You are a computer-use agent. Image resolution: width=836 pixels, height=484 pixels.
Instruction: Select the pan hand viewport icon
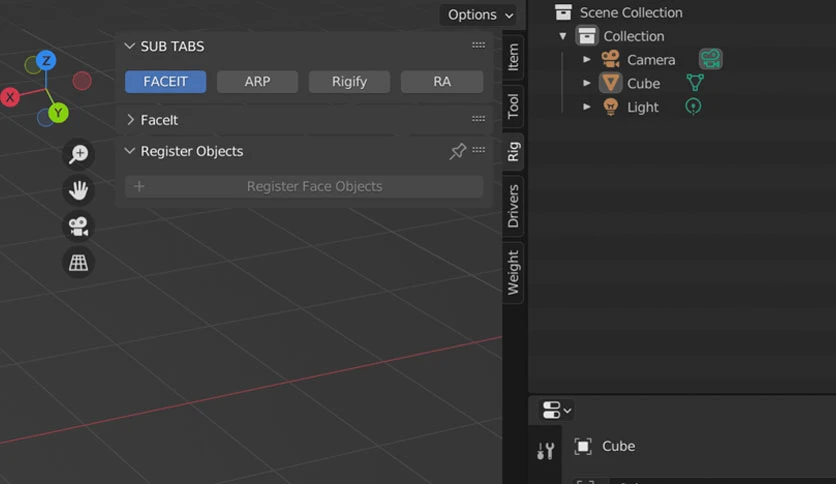coord(78,190)
